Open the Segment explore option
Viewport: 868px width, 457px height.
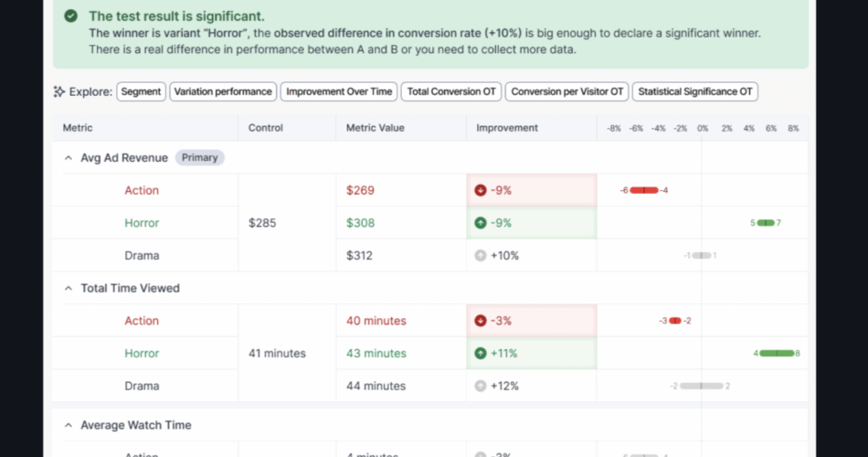click(x=141, y=91)
